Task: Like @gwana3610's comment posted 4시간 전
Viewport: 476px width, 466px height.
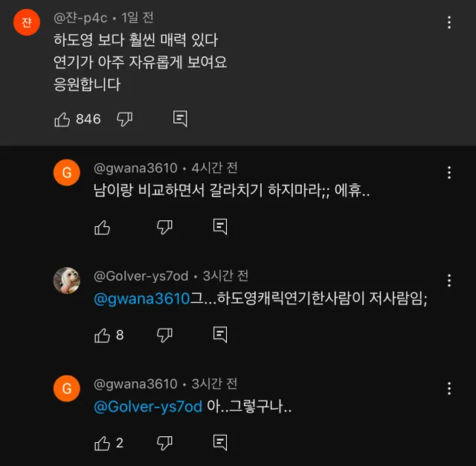Action: pos(103,227)
